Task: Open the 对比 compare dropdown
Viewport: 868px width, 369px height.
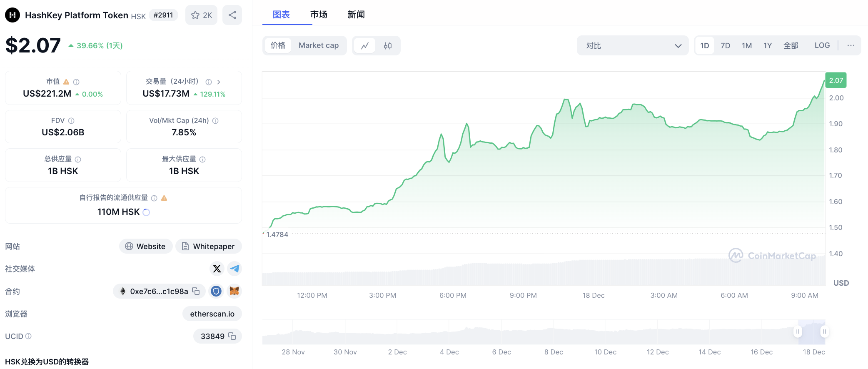Action: click(x=633, y=45)
